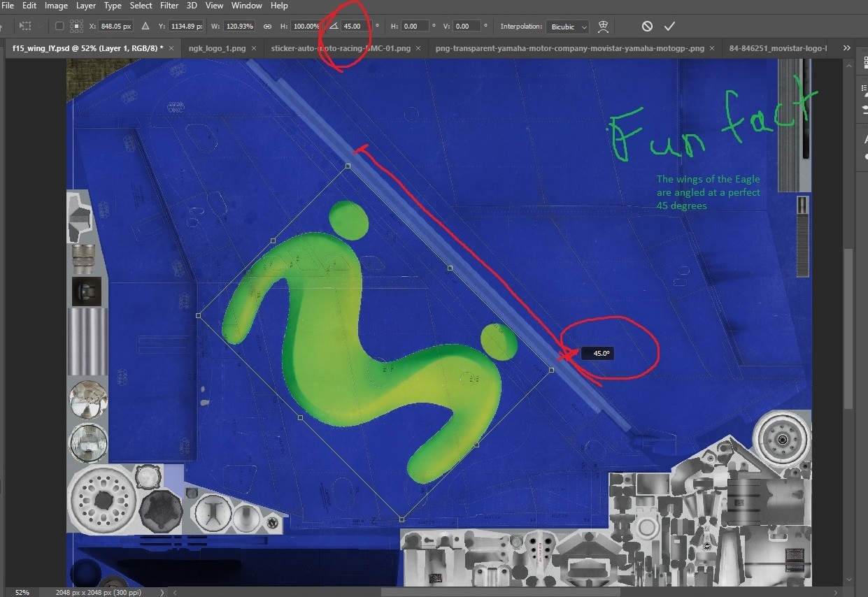868x597 pixels.
Task: Click the reference point location grid icon
Action: (x=76, y=27)
